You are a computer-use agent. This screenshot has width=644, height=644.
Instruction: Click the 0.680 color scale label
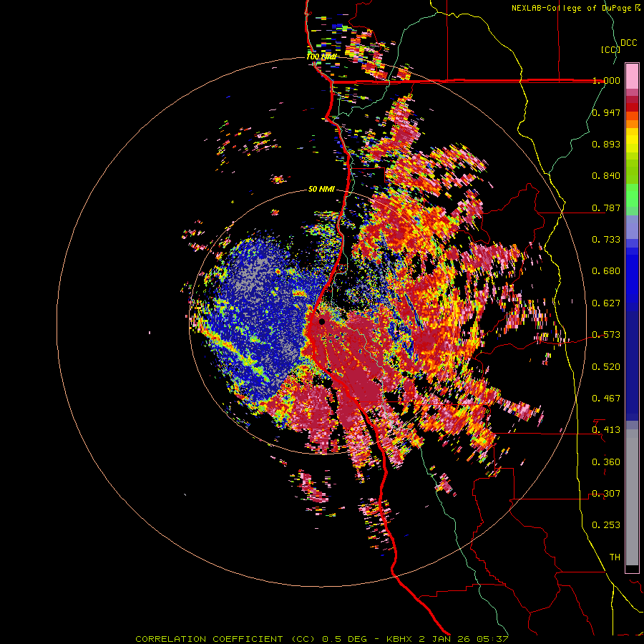[x=606, y=271]
